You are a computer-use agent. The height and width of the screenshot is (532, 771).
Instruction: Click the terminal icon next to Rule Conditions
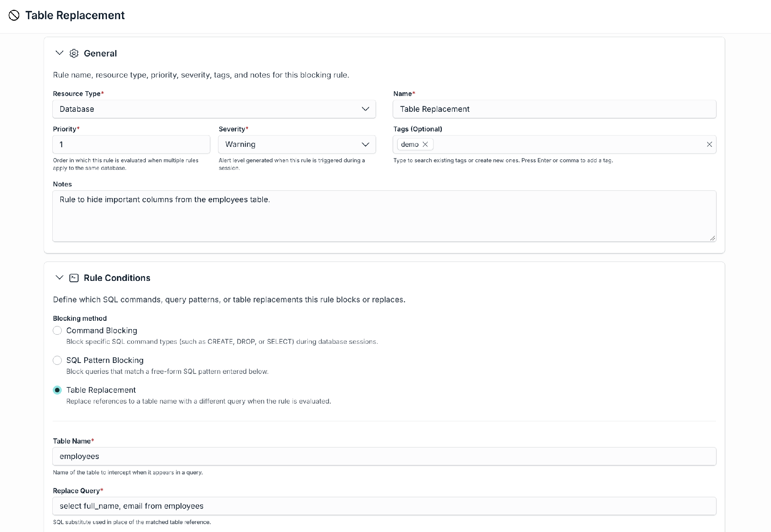pos(74,278)
